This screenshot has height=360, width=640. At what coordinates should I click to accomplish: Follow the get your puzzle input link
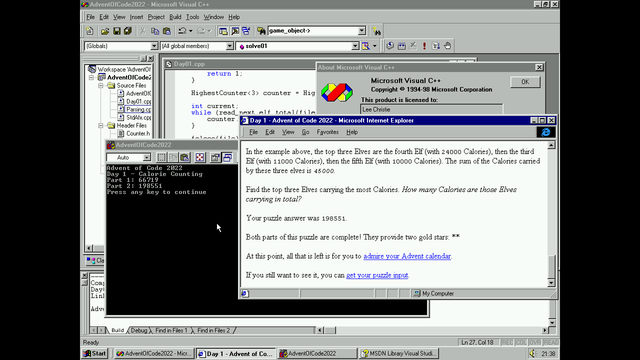(x=377, y=275)
